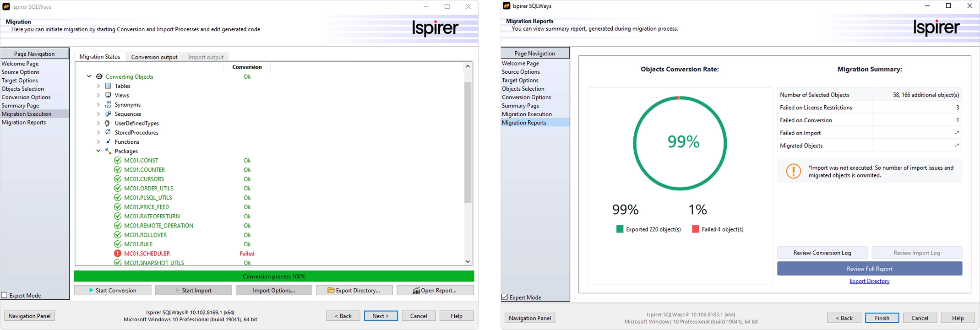980x330 pixels.
Task: Click red Failed 4 object(s) legend swatch
Action: [696, 229]
